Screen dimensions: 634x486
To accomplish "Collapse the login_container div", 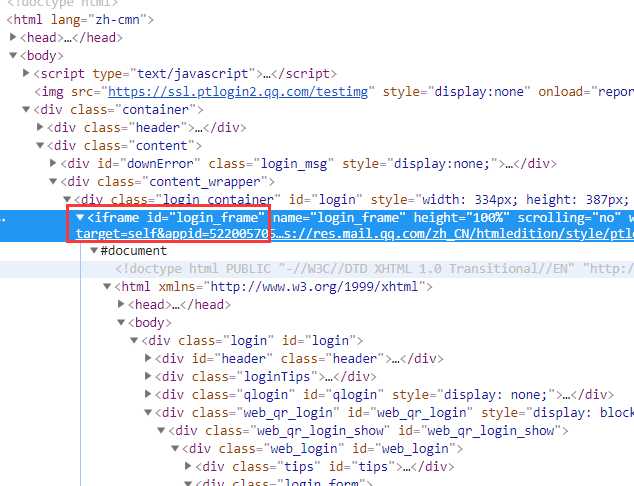I will click(x=67, y=199).
